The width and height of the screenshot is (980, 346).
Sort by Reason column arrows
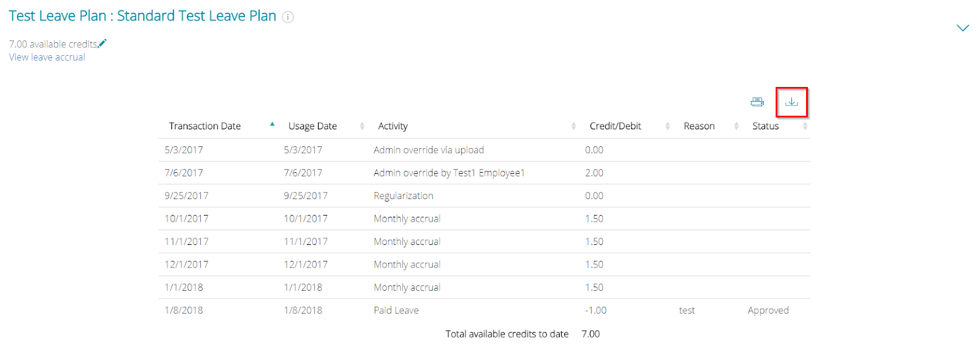coord(736,126)
